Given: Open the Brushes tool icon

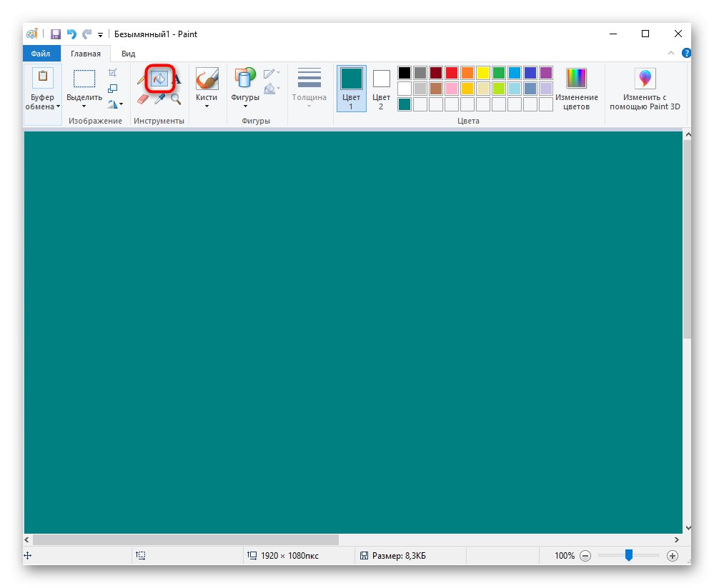Looking at the screenshot, I should tap(207, 79).
